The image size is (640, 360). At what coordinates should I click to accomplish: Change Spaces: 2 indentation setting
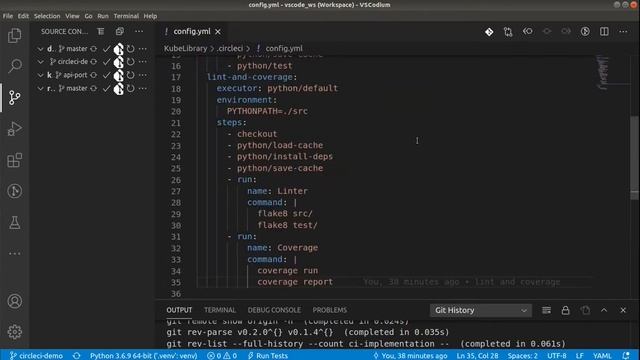(522, 356)
